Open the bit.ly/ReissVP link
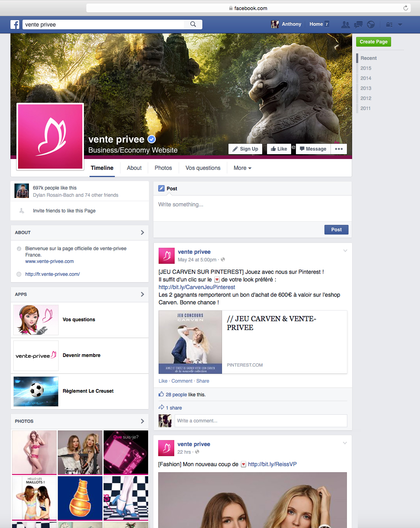420x528 pixels. [272, 464]
